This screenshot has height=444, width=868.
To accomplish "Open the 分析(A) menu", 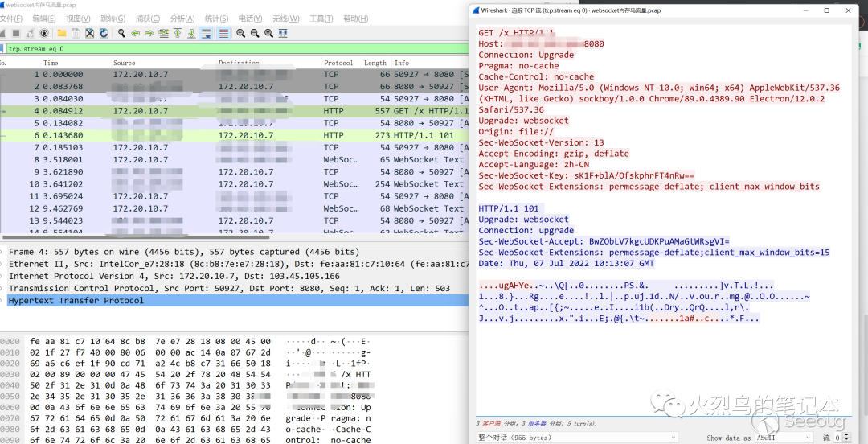I will click(182, 18).
